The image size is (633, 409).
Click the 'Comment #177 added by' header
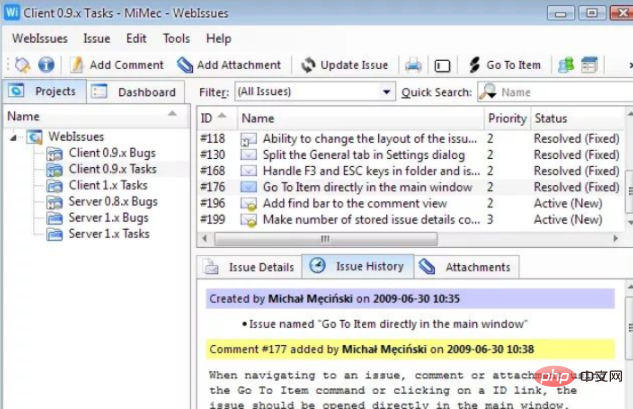click(x=410, y=349)
